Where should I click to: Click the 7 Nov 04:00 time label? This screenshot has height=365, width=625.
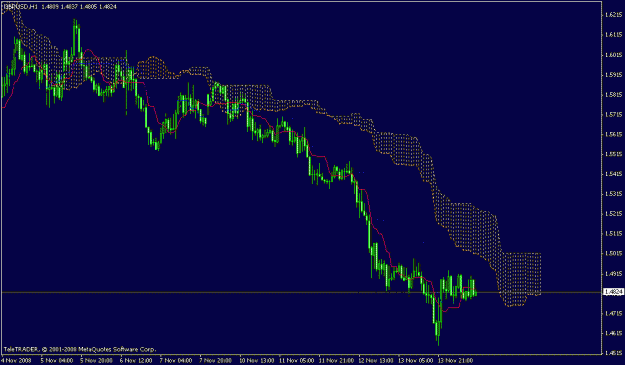pyautogui.click(x=176, y=360)
